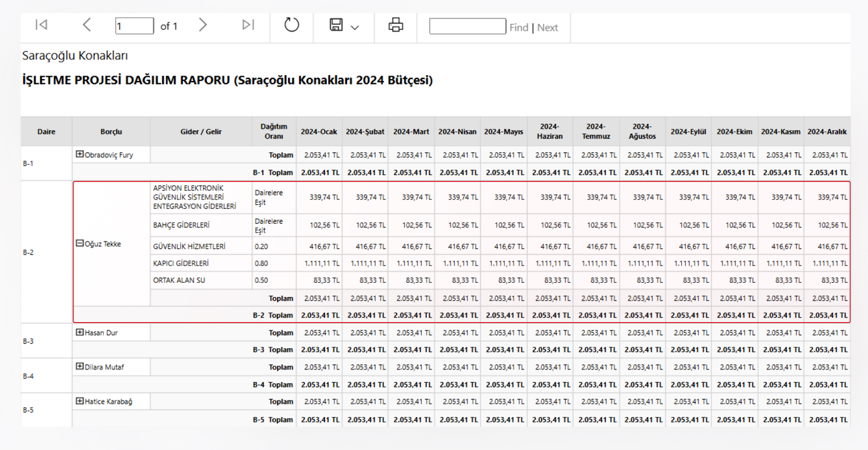
Task: Click the 2024-Haziran column header
Action: 550,132
